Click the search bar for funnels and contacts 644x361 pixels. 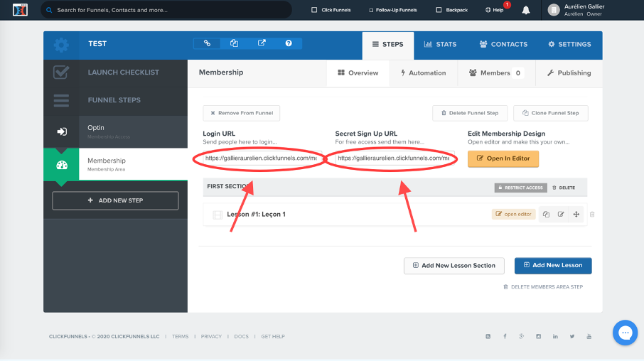click(166, 10)
